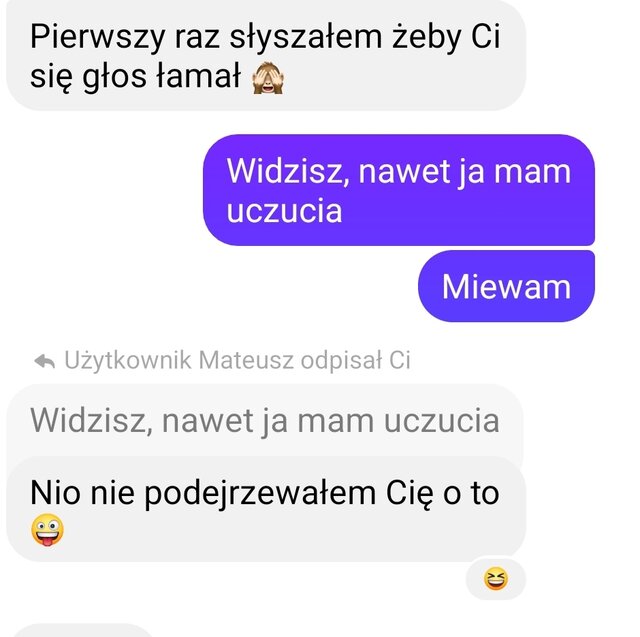Click the word "uczucia" in the purple bubble
The height and width of the screenshot is (637, 640).
click(284, 211)
